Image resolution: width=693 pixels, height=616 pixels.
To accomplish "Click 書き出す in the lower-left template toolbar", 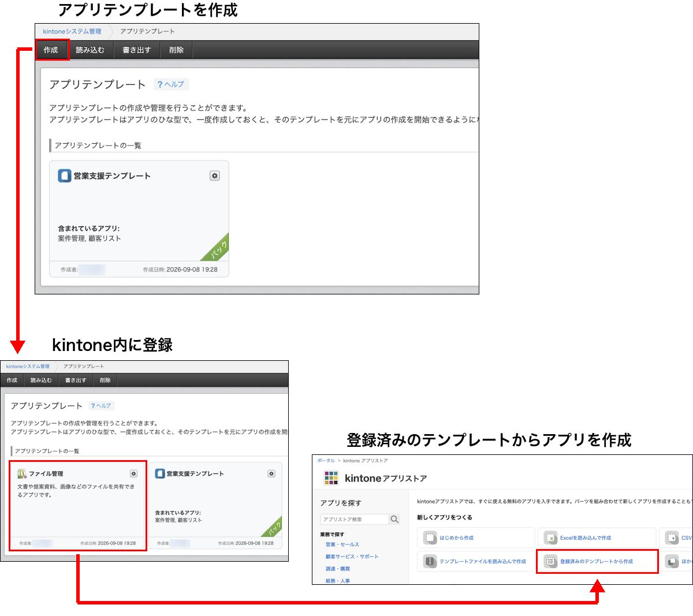I will [76, 380].
